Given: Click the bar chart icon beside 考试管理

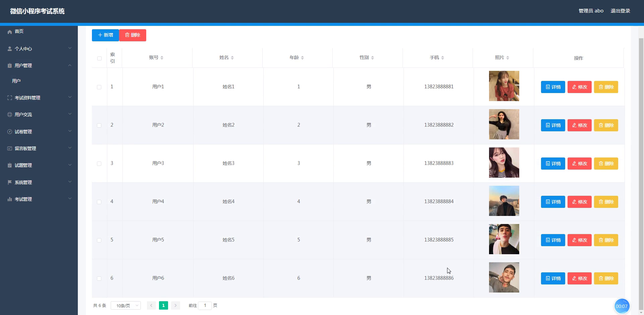Looking at the screenshot, I should 10,199.
